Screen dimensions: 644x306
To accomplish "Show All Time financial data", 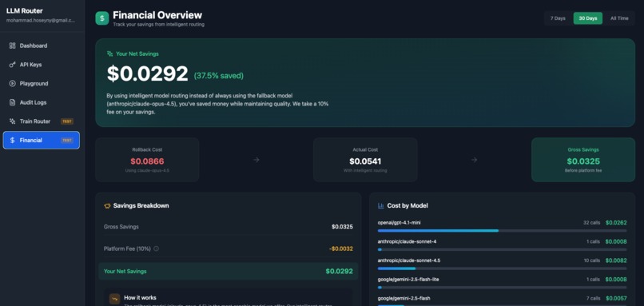I will 619,18.
